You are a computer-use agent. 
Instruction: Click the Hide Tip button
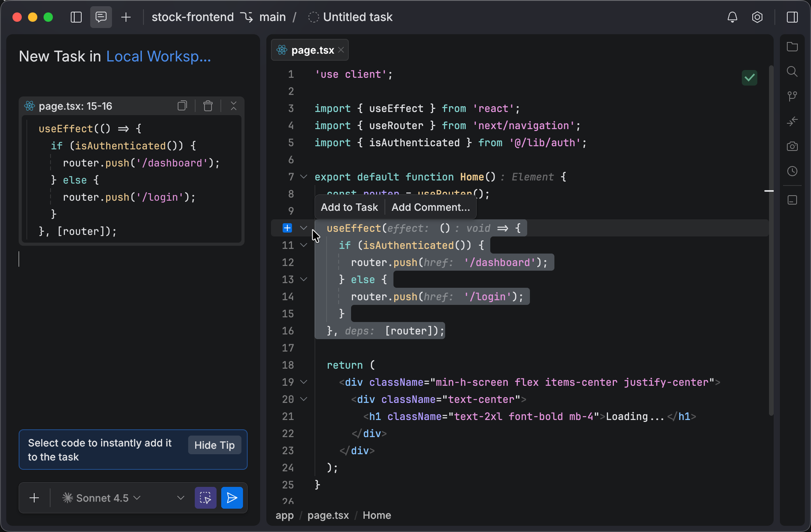(215, 445)
